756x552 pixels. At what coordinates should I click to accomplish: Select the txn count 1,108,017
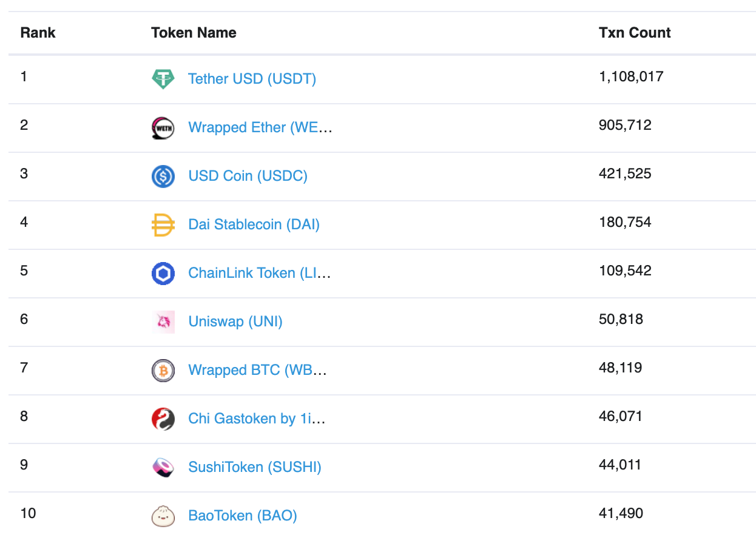click(x=631, y=77)
